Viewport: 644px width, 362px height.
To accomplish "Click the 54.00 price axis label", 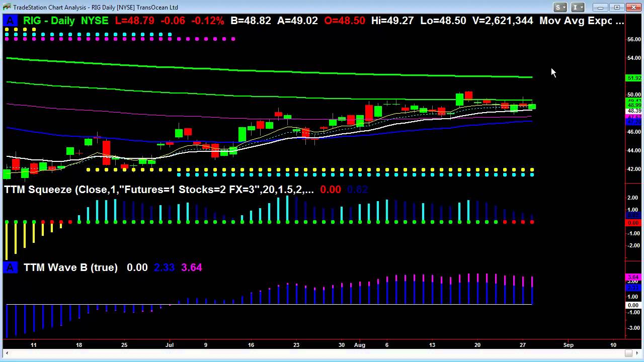I will tap(634, 58).
